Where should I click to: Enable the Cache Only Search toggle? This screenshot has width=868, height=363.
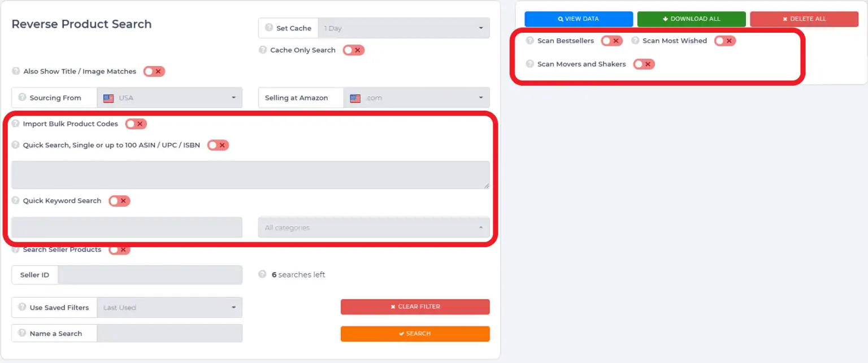tap(354, 50)
